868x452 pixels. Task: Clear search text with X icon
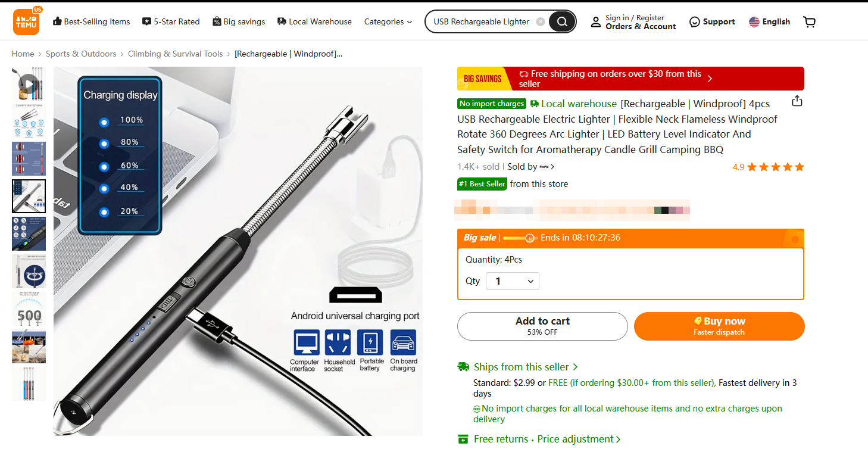[x=540, y=22]
